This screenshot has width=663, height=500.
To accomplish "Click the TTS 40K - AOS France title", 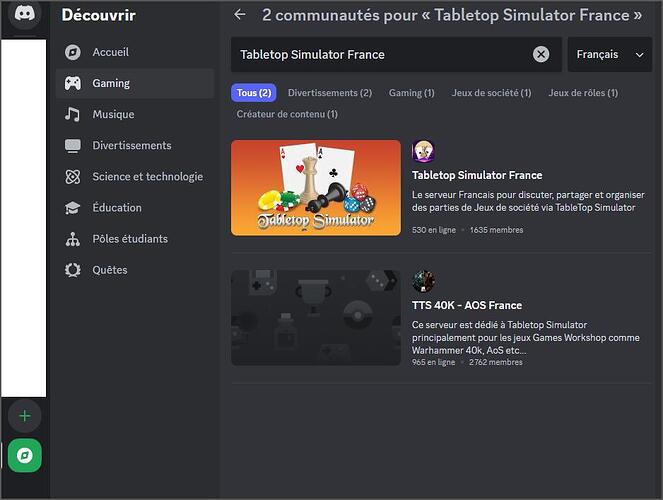I will coord(467,305).
